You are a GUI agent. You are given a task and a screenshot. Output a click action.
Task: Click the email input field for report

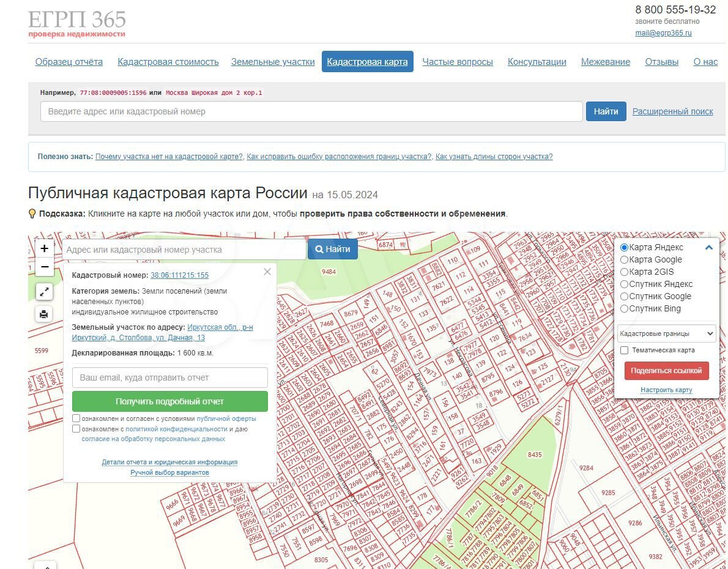point(170,377)
